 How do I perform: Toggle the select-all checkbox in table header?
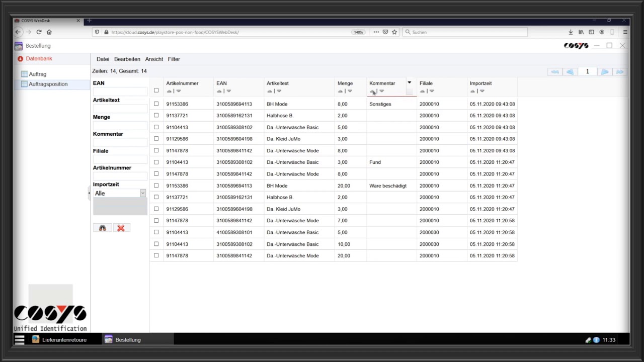pyautogui.click(x=156, y=90)
